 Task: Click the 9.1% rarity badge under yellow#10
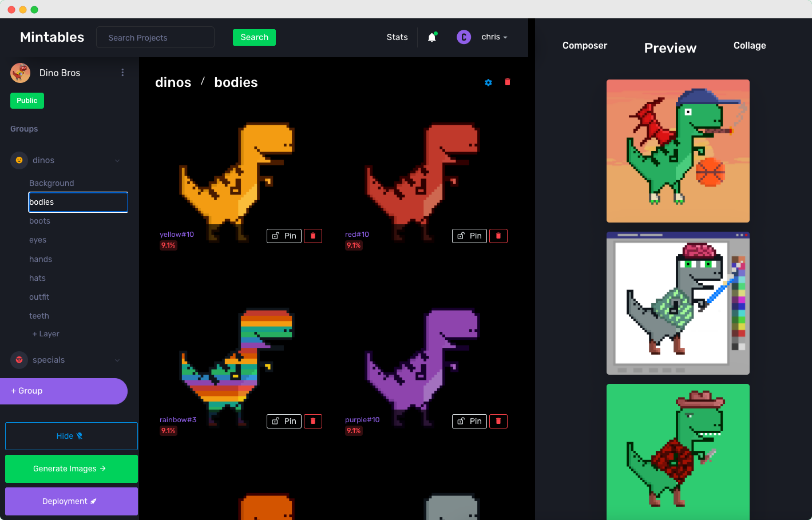(168, 245)
